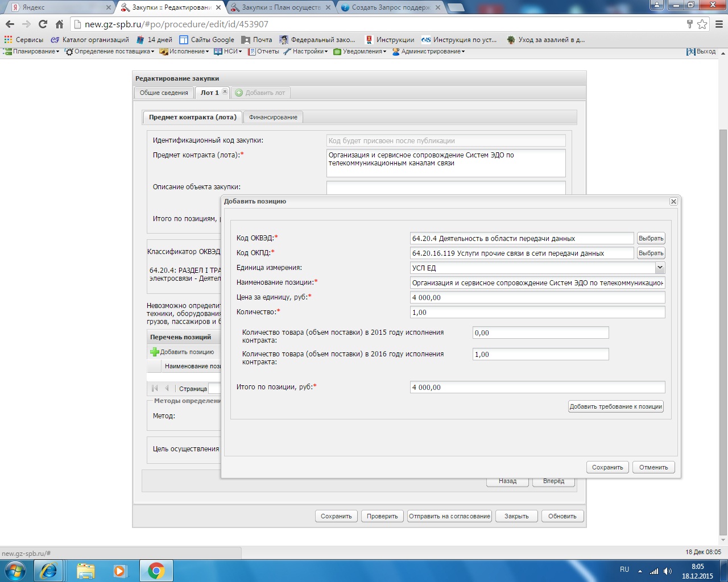
Task: Click the Предмет контракта text area
Action: coord(446,163)
